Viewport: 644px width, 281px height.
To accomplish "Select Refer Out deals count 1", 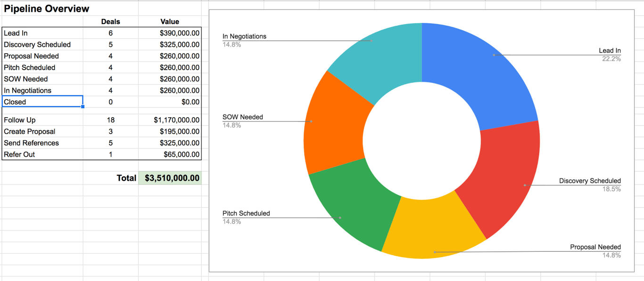I will (x=111, y=154).
